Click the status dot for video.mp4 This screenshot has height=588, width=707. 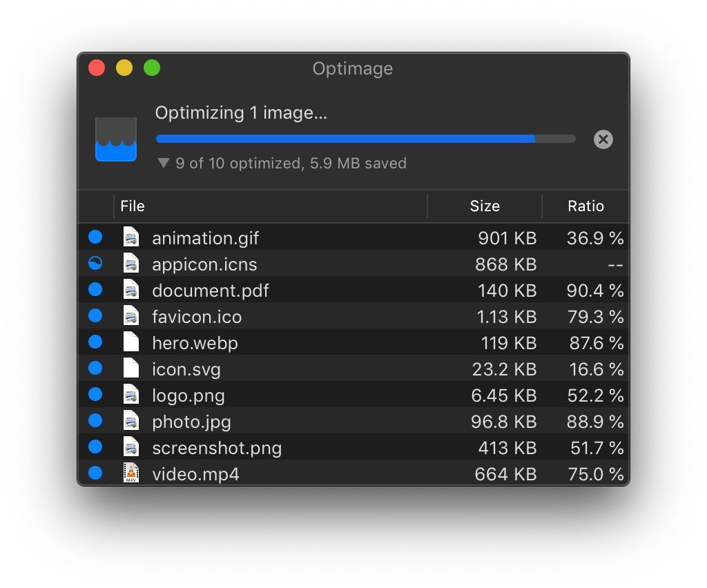pyautogui.click(x=95, y=473)
